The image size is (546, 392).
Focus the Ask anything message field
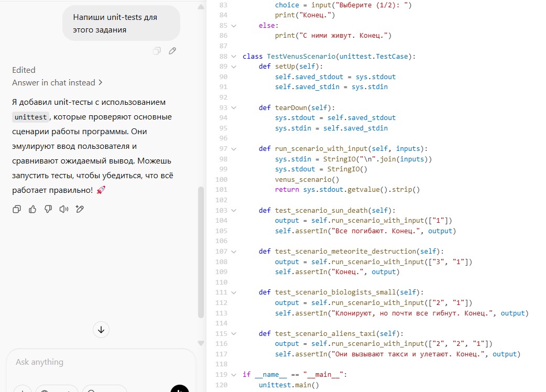[101, 363]
